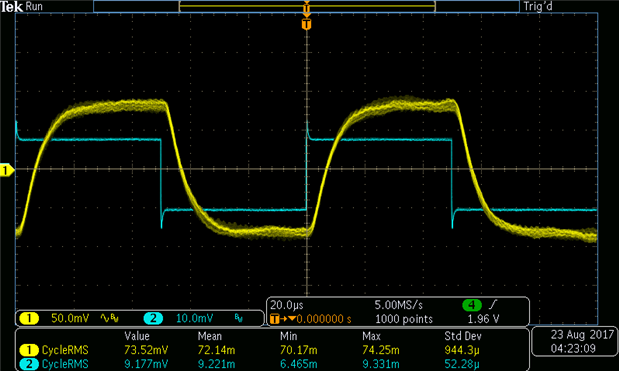Click the channel 1 AC coupling bandwidth icon
The image size is (619, 371).
tap(109, 318)
